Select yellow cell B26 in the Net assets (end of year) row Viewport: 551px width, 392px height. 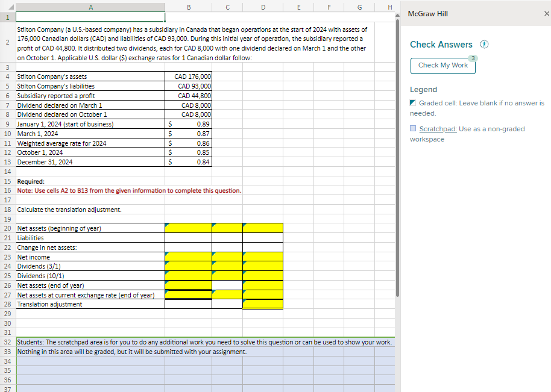[188, 285]
